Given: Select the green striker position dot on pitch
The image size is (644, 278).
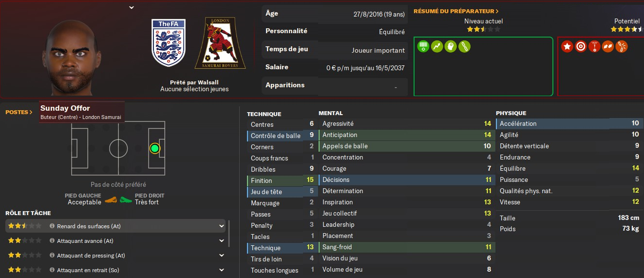Looking at the screenshot, I should pos(155,148).
